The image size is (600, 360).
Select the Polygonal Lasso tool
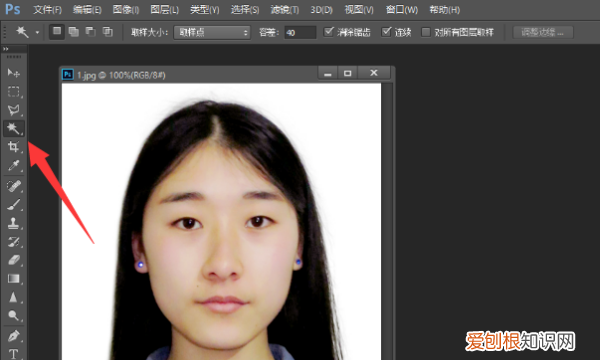[x=14, y=110]
